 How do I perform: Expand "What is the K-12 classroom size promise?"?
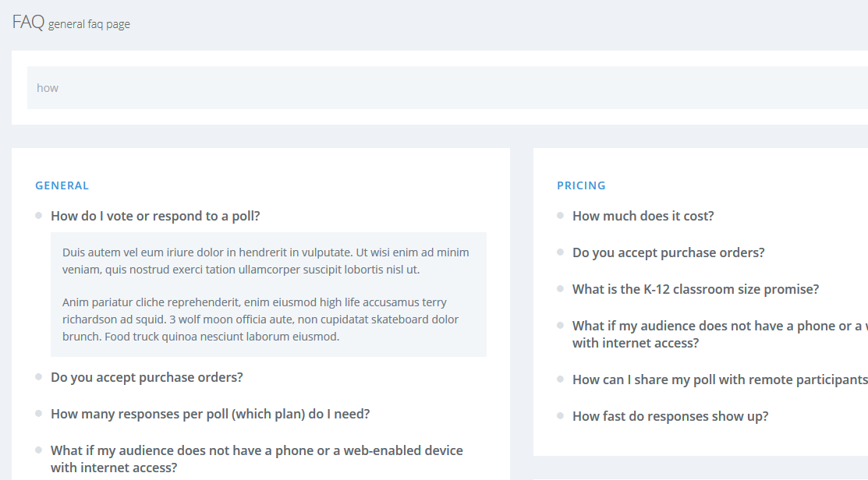pyautogui.click(x=695, y=289)
